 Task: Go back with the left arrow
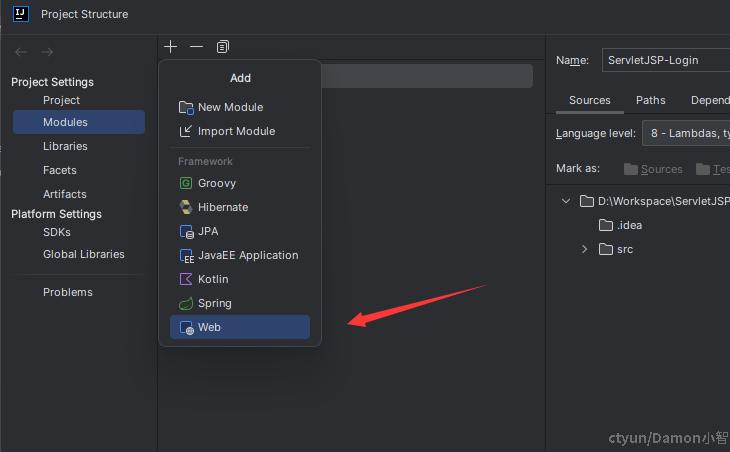pos(21,52)
